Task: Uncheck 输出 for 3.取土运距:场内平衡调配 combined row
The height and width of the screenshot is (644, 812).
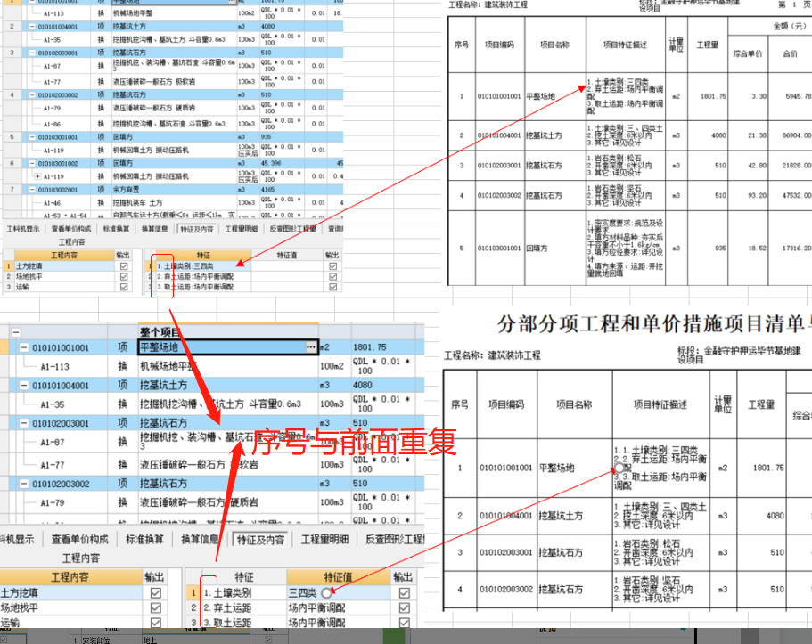Action: pyautogui.click(x=333, y=287)
